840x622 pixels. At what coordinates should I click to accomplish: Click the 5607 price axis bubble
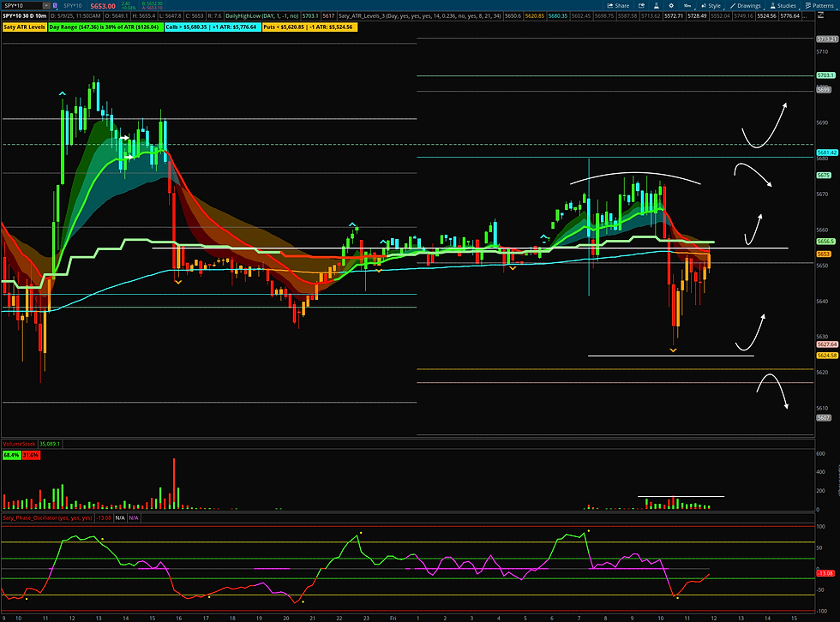point(824,417)
